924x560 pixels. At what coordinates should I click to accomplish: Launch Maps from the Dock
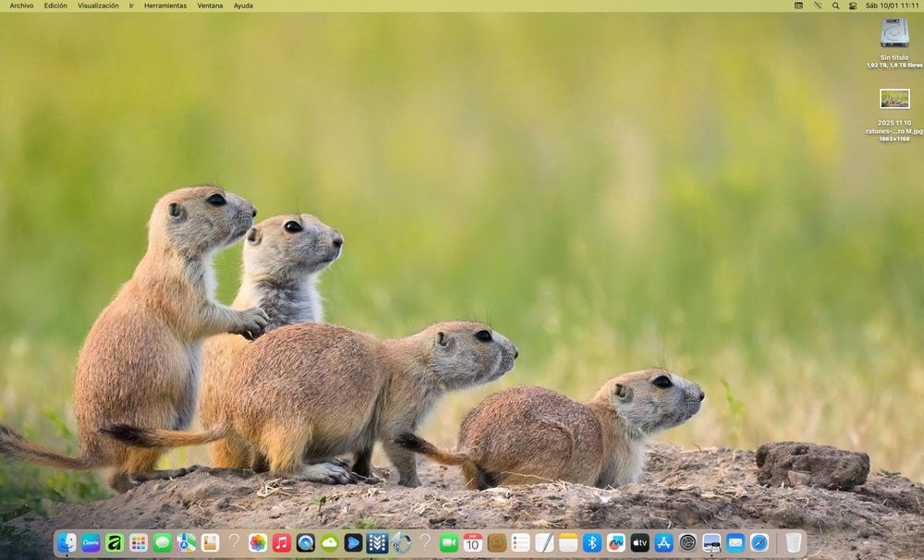pyautogui.click(x=187, y=542)
